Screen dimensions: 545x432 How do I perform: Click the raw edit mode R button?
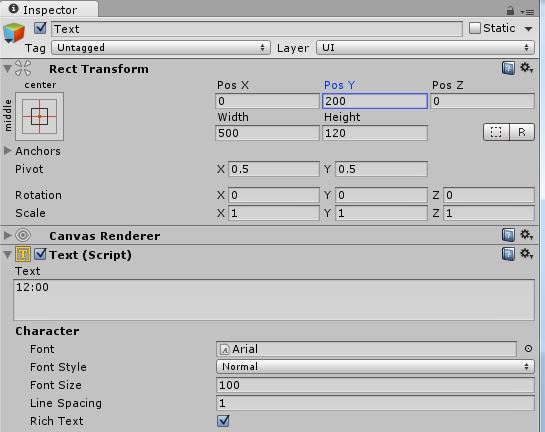pyautogui.click(x=522, y=132)
